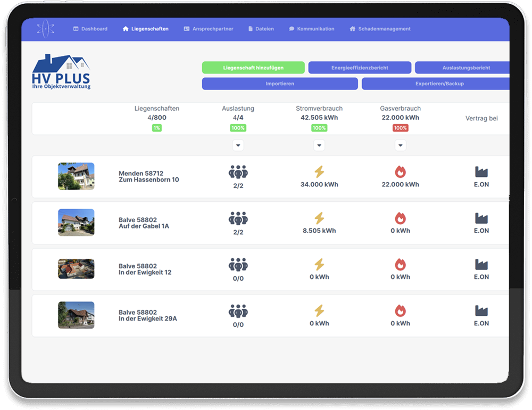Click the people icon for In der Ewigkeit 12
Screen dimensions: 532x410
pos(238,265)
